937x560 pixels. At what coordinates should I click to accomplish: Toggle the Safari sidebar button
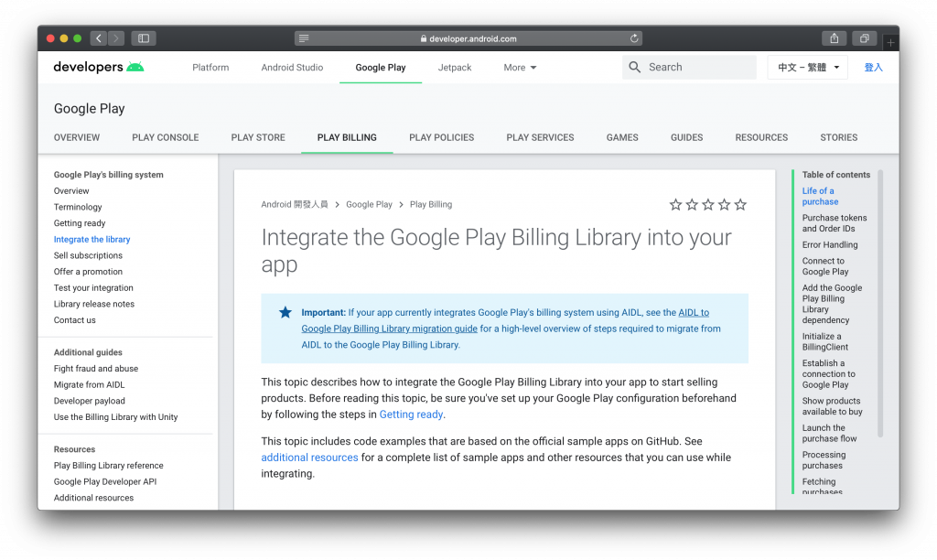144,38
